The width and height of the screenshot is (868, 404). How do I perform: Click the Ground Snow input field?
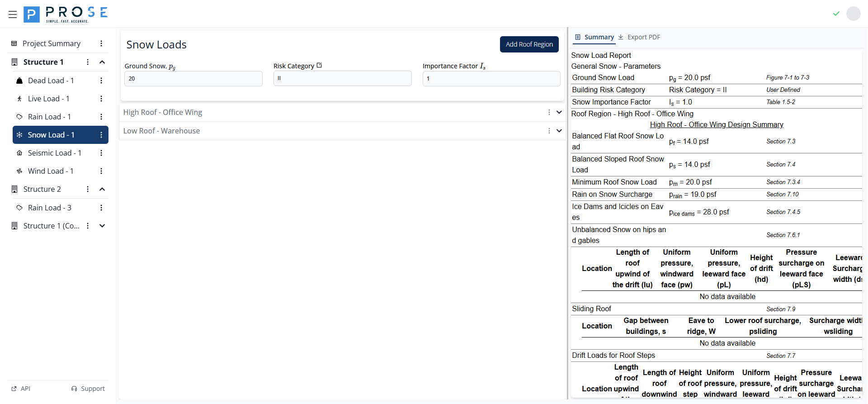click(193, 79)
